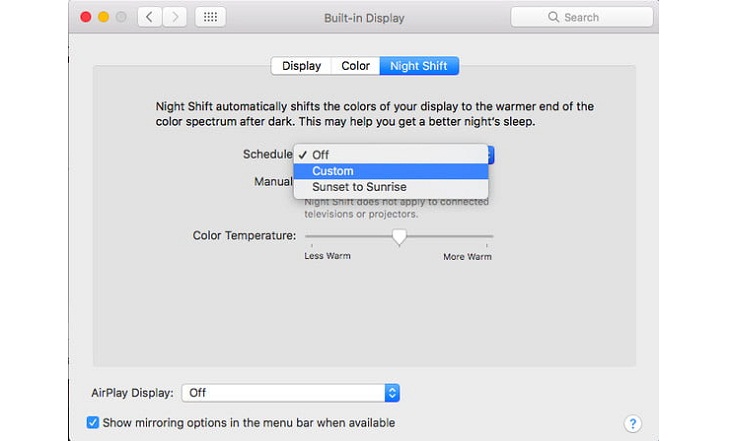Select the Night Shift tab
Screen dimensions: 730x441
(419, 66)
